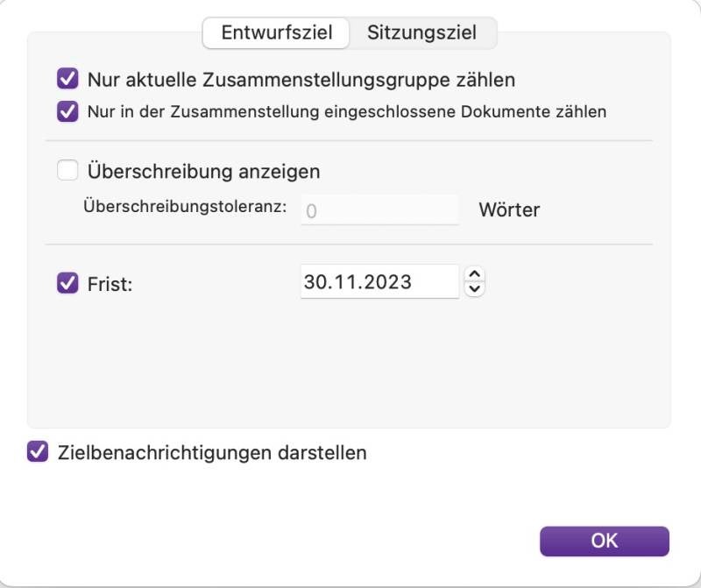Uncheck the 'Nur aktuelle Zusammenstellungsgruppe zählen' checkbox
Image resolution: width=701 pixels, height=588 pixels.
click(67, 80)
